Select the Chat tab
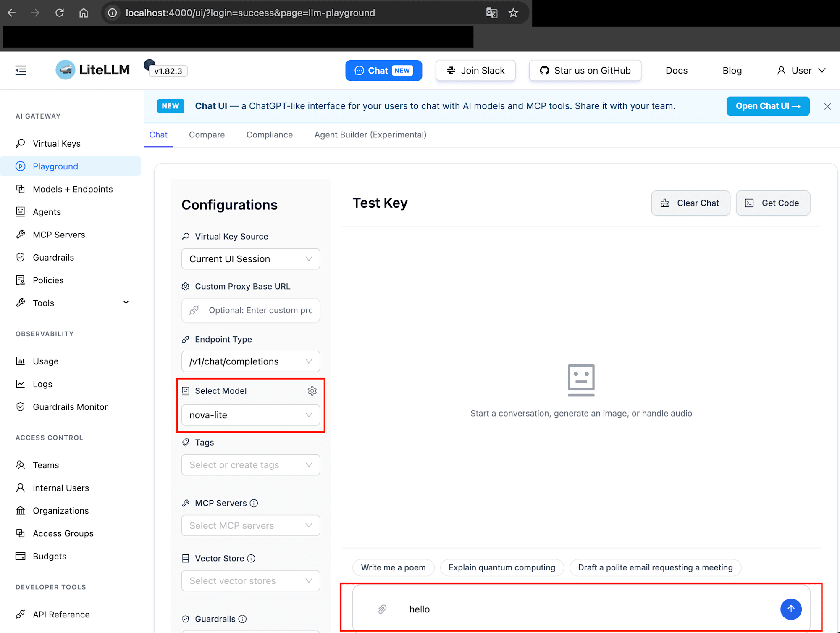 pos(158,135)
